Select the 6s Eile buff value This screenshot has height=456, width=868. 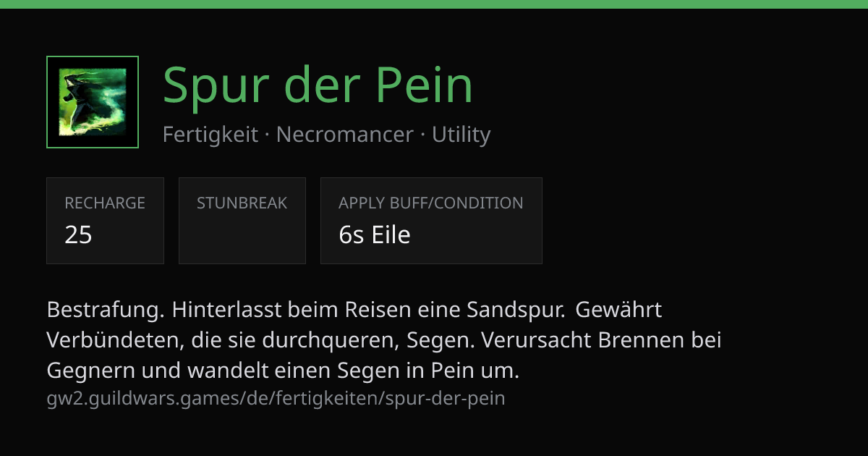tap(375, 235)
